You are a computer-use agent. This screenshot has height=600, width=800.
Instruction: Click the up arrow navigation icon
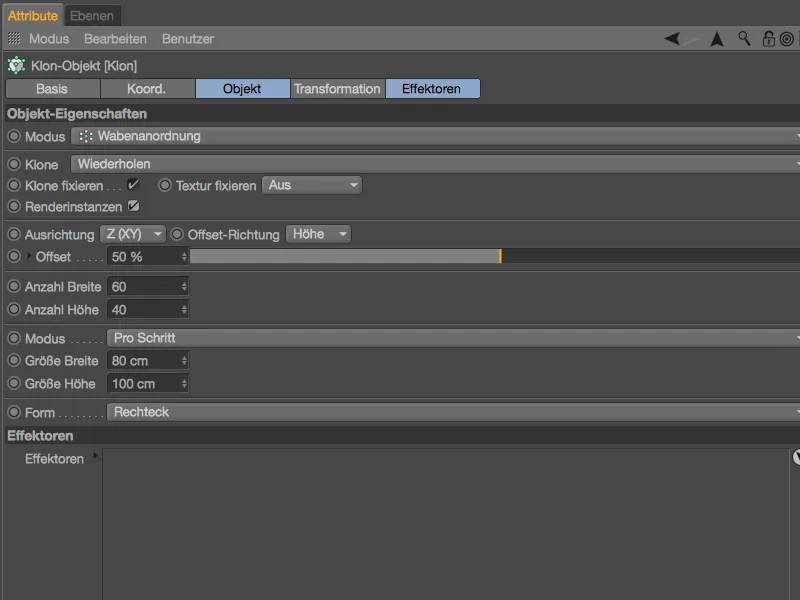pos(717,39)
